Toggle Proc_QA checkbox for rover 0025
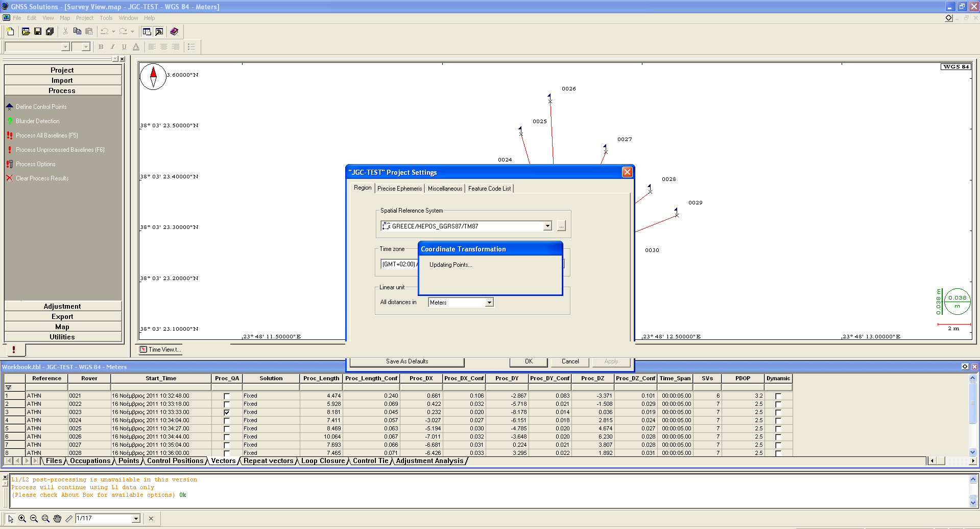980x529 pixels. 227,429
